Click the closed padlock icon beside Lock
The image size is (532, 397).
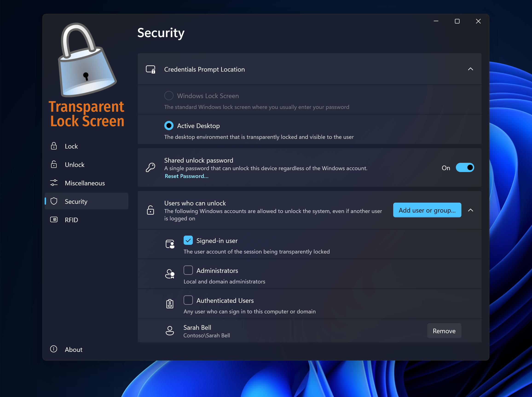click(x=54, y=146)
